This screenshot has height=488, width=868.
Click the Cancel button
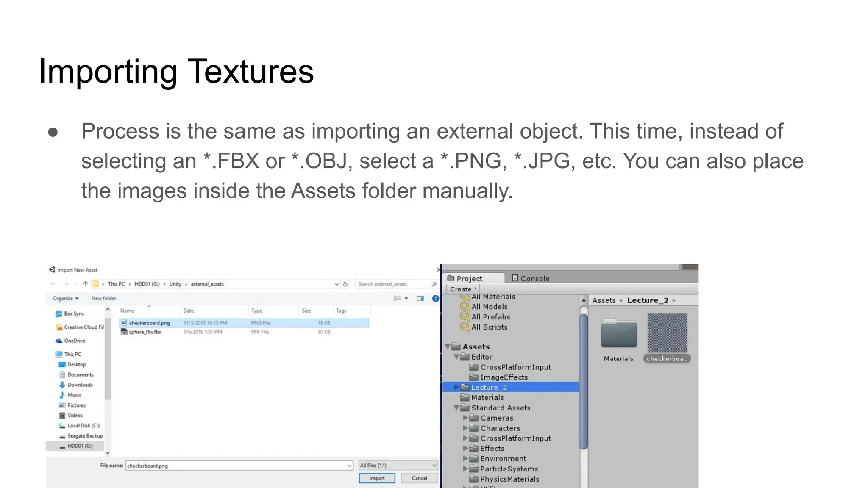point(419,478)
